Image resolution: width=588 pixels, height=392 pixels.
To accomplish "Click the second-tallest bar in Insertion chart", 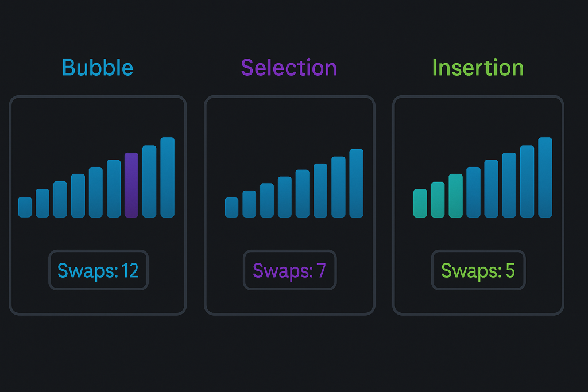I will tap(527, 181).
